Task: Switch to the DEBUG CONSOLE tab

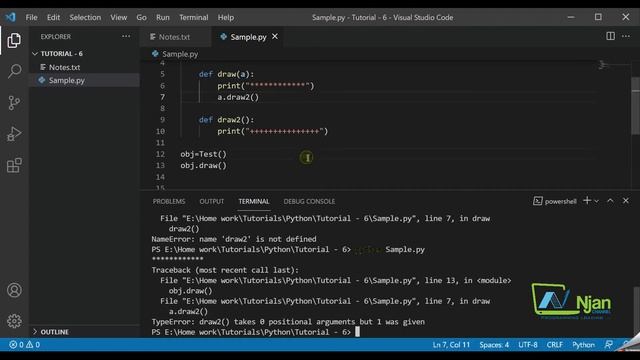Action: coord(309,201)
